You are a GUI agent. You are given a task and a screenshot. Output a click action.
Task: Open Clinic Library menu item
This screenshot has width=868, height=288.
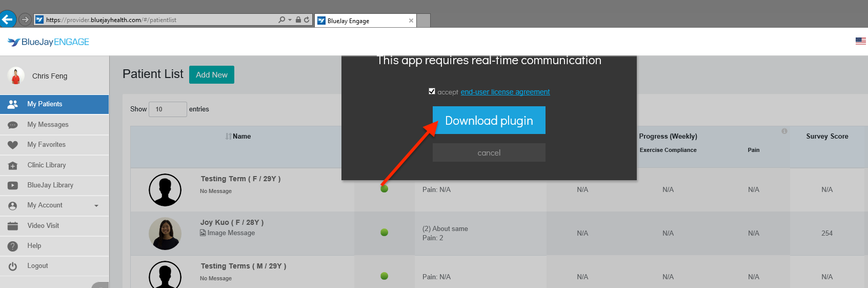pyautogui.click(x=54, y=165)
